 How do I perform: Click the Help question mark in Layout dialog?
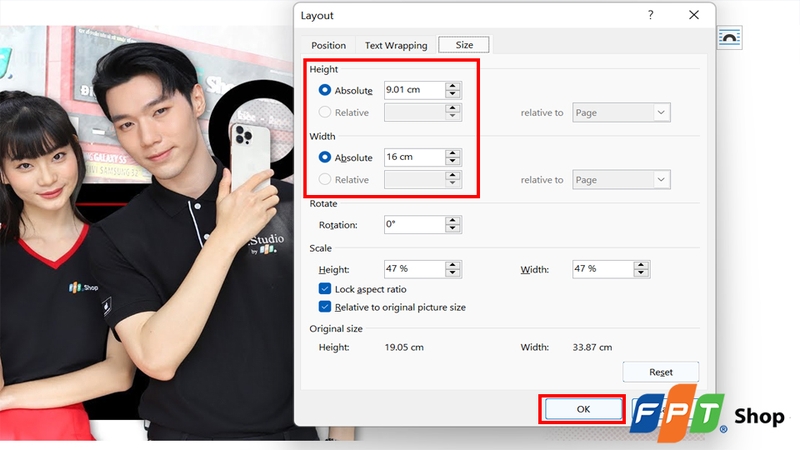point(651,15)
